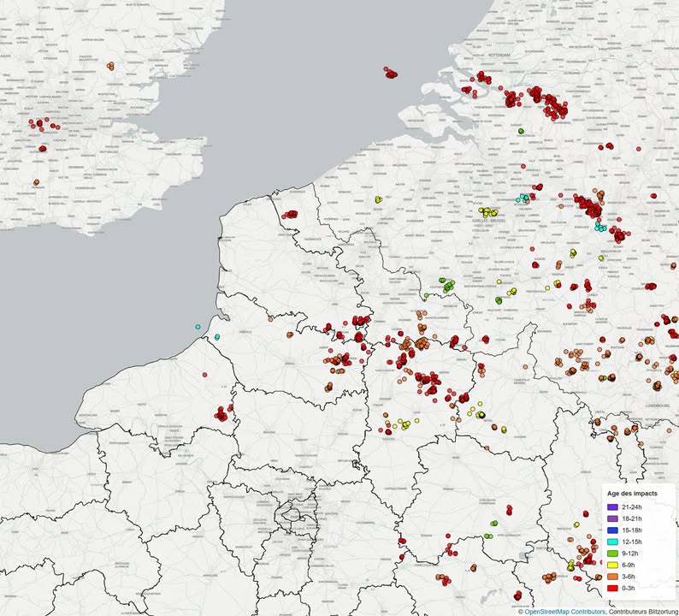Click the blue 15-18h legend swatch
Viewport: 679px width, 616px height.
pos(611,531)
